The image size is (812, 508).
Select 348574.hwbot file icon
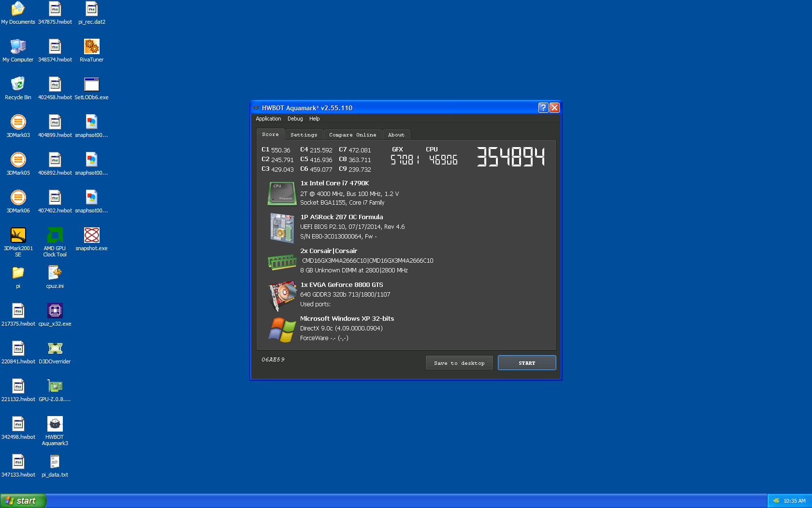[x=55, y=50]
